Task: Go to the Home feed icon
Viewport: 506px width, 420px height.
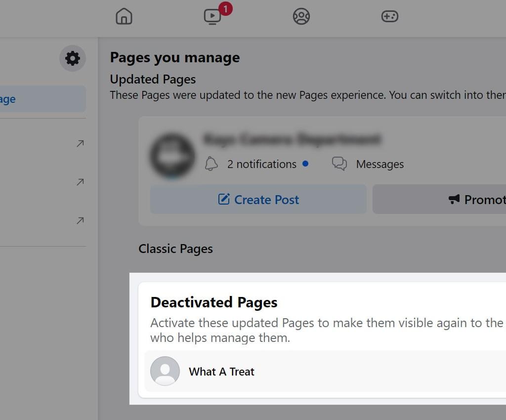Action: pyautogui.click(x=124, y=16)
